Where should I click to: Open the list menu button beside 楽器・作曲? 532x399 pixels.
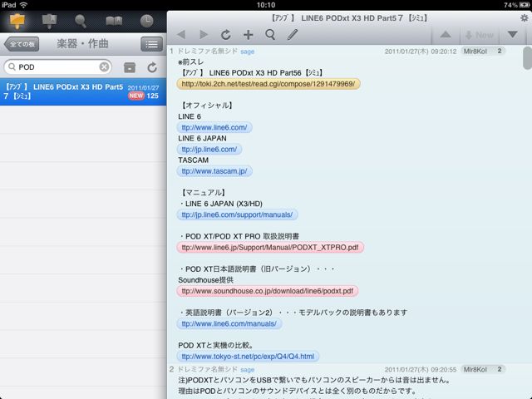point(151,44)
